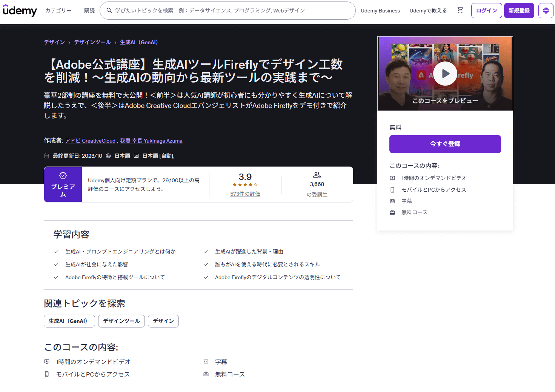Click the ログイン button

486,11
